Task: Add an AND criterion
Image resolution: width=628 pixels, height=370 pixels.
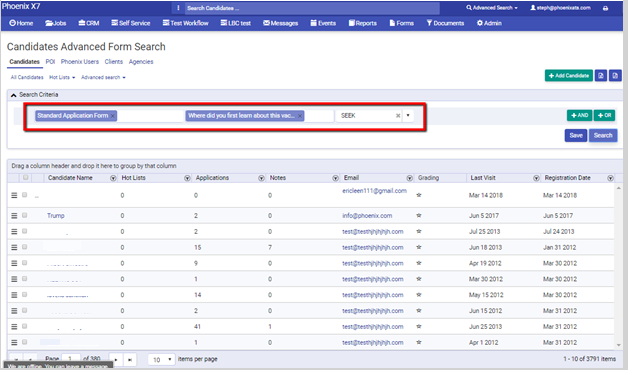Action: pos(580,115)
